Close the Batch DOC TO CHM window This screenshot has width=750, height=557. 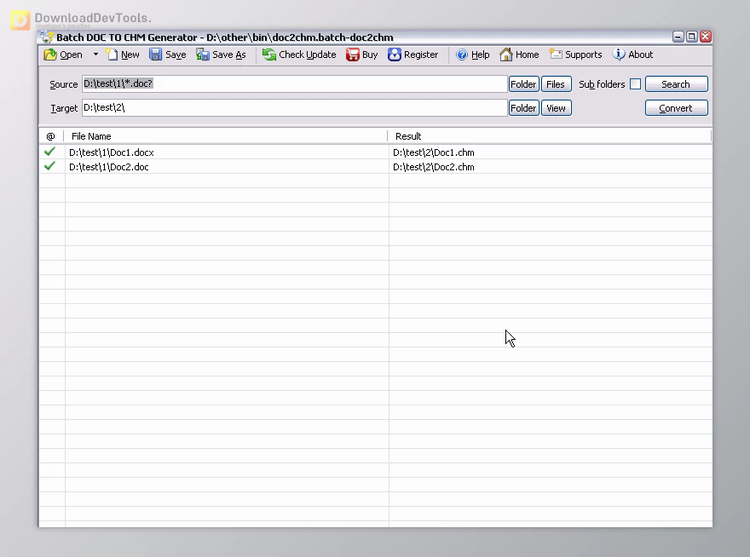(x=706, y=37)
